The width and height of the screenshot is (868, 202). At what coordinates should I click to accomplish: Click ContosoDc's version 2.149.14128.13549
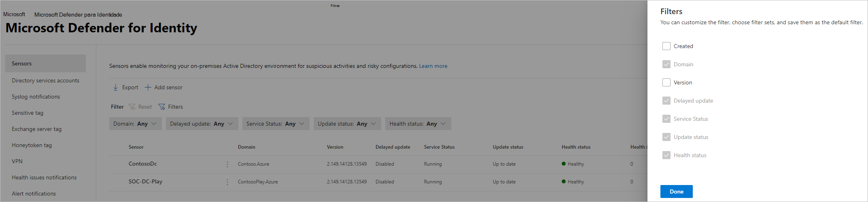tap(347, 164)
